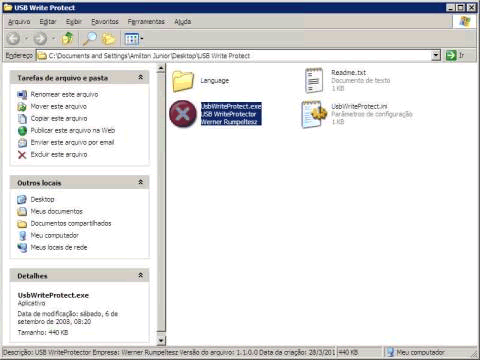The image size is (480, 360).
Task: Select the Language folder icon
Action: [x=183, y=81]
